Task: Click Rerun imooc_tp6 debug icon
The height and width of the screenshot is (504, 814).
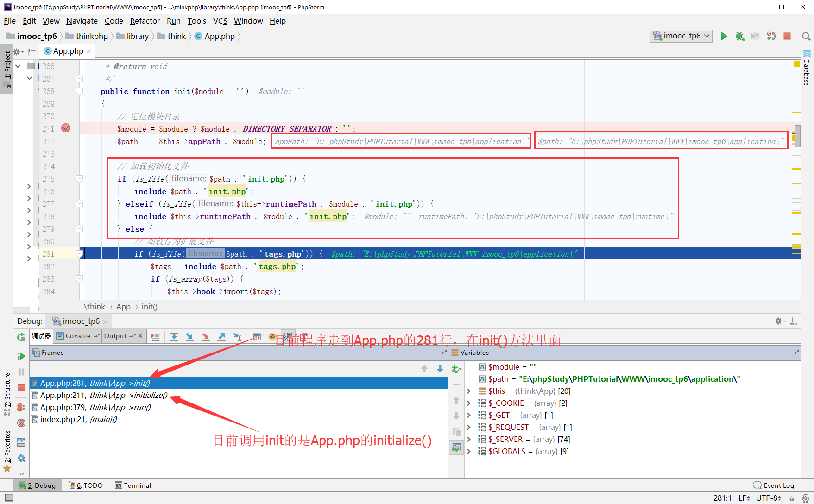Action: tap(21, 337)
